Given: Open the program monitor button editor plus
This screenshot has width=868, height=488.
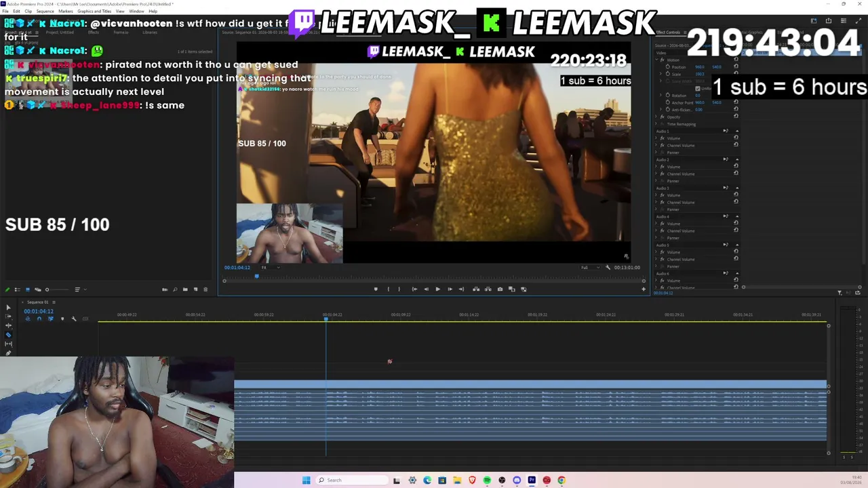Looking at the screenshot, I should pos(644,289).
